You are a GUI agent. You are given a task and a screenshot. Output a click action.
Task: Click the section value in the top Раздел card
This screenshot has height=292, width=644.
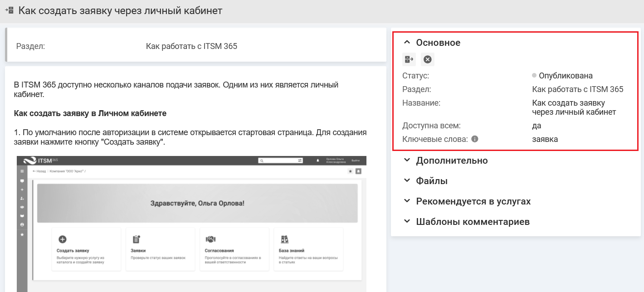[191, 46]
